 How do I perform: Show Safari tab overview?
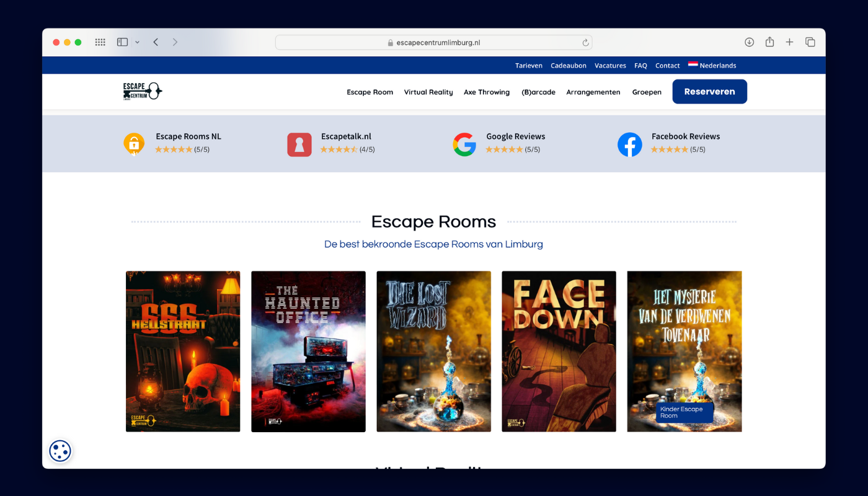click(x=810, y=42)
